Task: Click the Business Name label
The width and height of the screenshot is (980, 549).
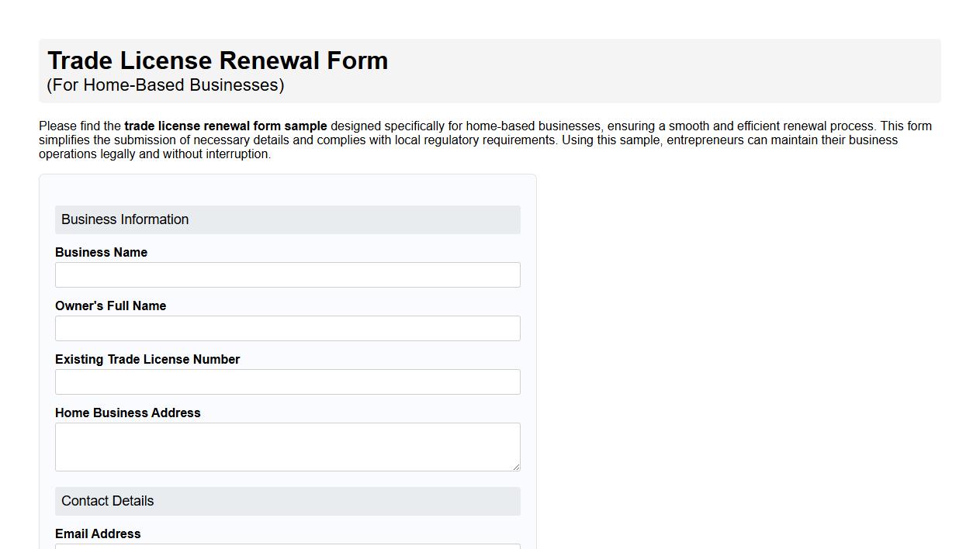Action: point(101,252)
